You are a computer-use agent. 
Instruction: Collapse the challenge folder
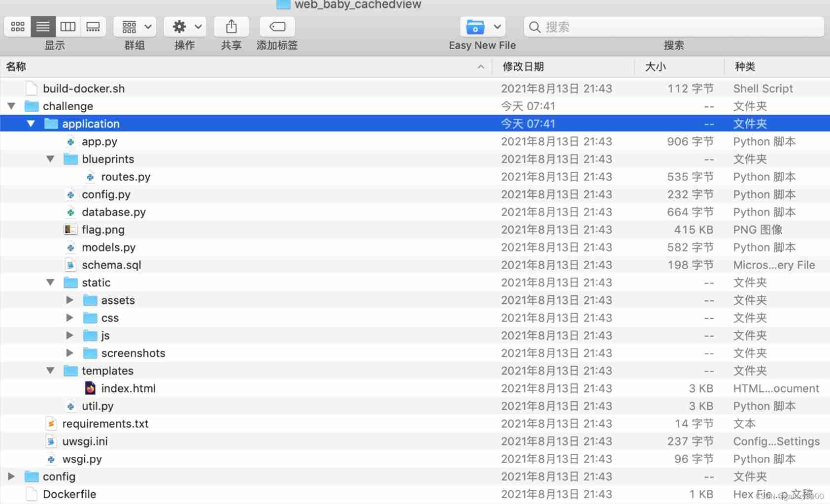[11, 106]
